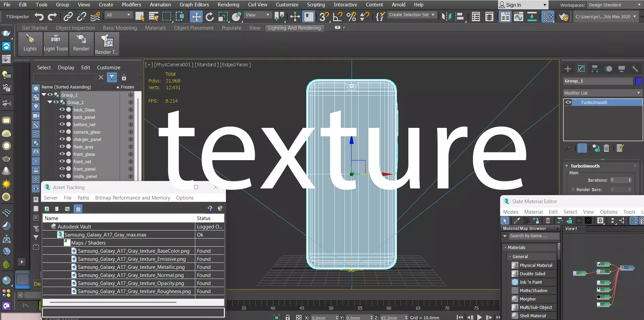Open the Graph Editors menu

pyautogui.click(x=194, y=5)
